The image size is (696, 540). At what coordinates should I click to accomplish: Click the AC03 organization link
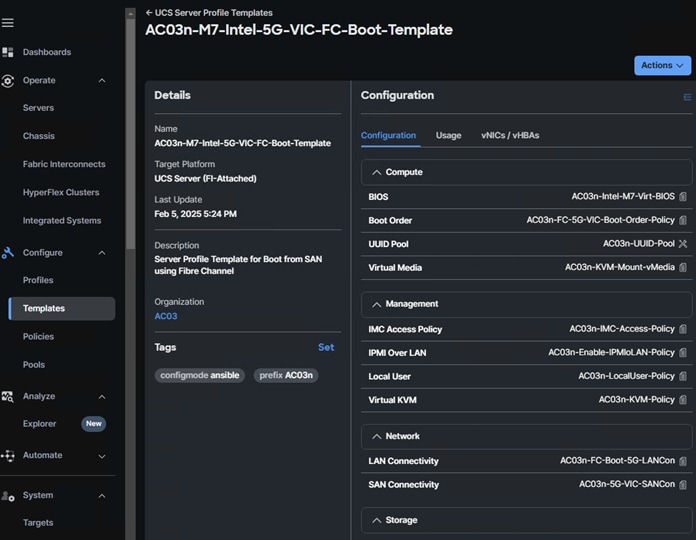pos(166,316)
